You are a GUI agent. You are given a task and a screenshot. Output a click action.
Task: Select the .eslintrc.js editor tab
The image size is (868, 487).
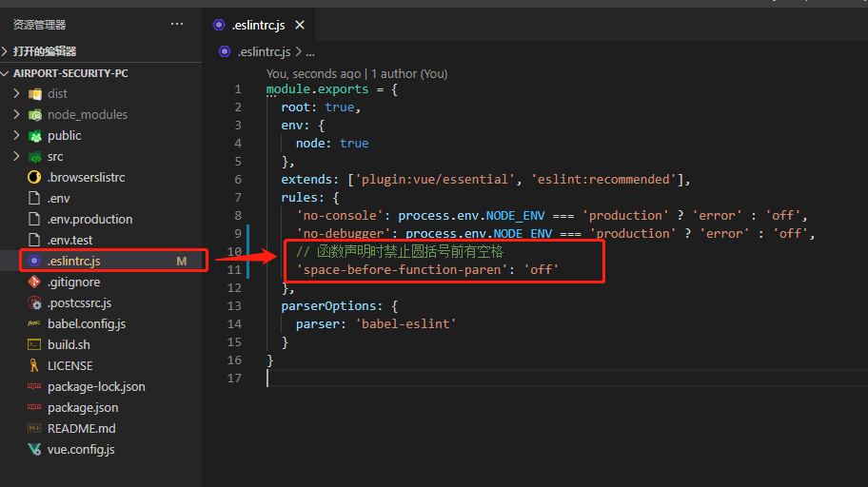click(259, 25)
